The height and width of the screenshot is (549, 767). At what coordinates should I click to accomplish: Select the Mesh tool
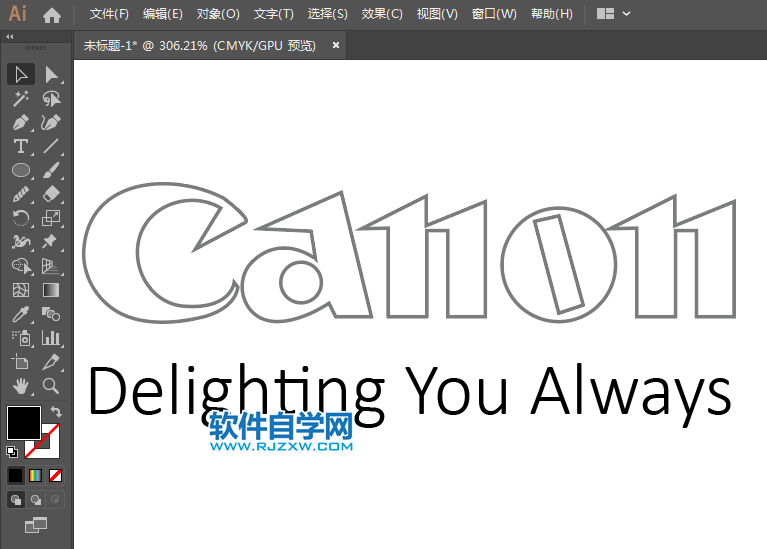[21, 290]
